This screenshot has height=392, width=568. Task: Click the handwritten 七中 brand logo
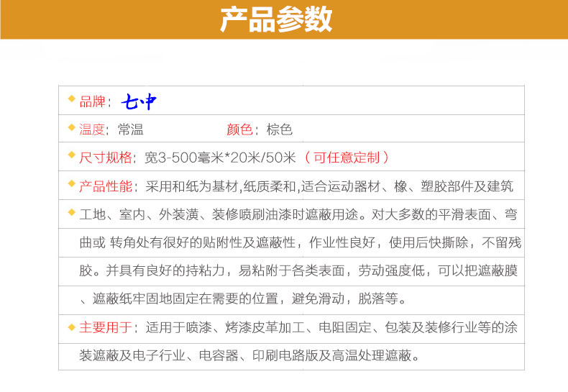(139, 101)
